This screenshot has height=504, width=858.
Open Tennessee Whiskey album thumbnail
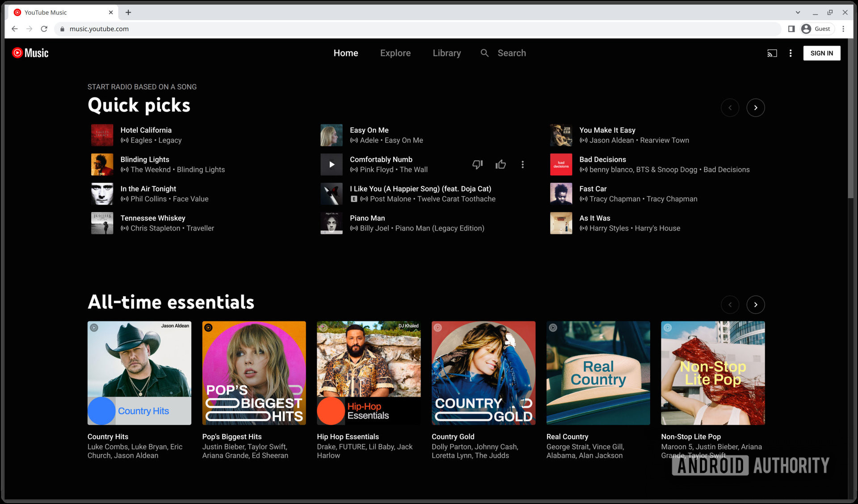(x=102, y=223)
